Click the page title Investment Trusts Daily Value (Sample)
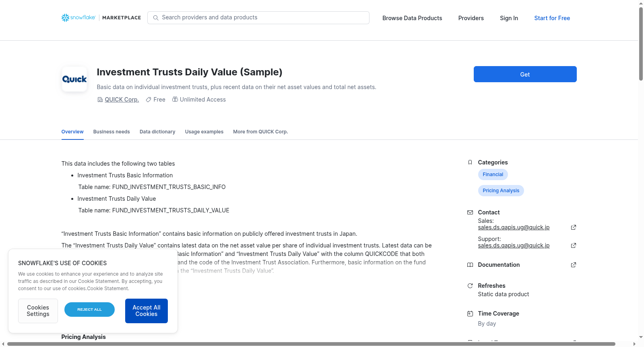This screenshot has height=347, width=644. click(x=190, y=72)
